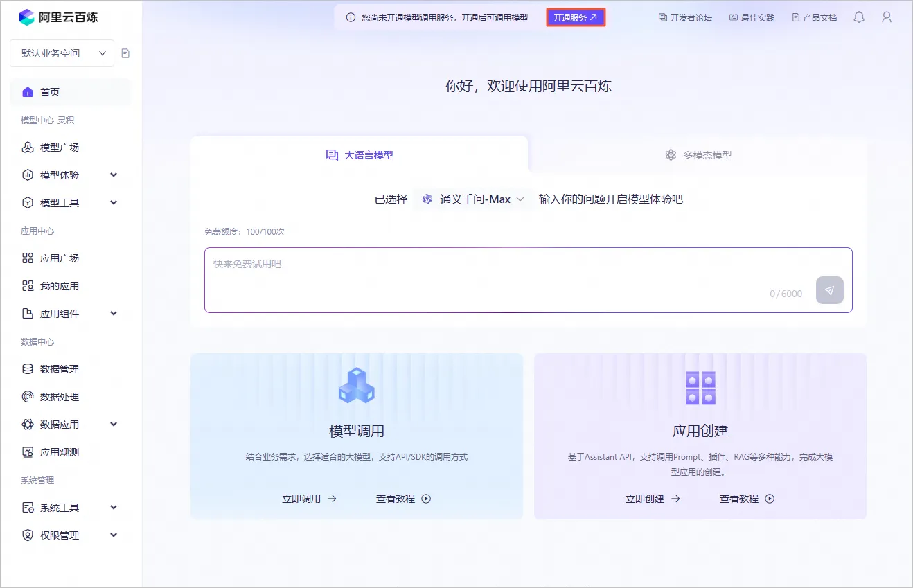The height and width of the screenshot is (588, 913).
Task: Click the home icon next to 首页
Action: 28,92
